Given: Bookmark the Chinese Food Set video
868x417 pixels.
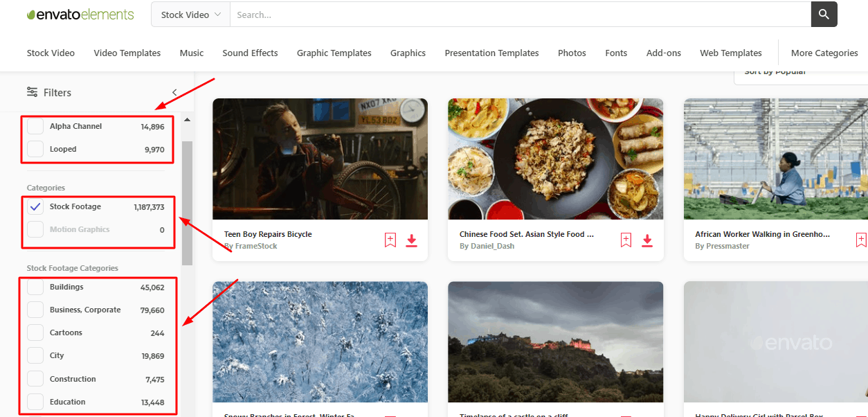Looking at the screenshot, I should [x=626, y=240].
